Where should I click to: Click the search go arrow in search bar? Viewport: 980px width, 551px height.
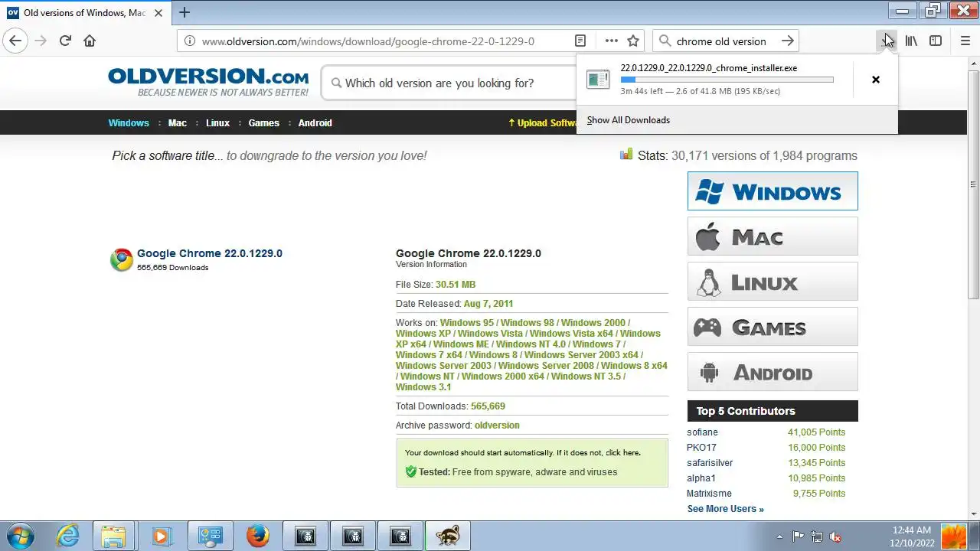[x=787, y=41]
